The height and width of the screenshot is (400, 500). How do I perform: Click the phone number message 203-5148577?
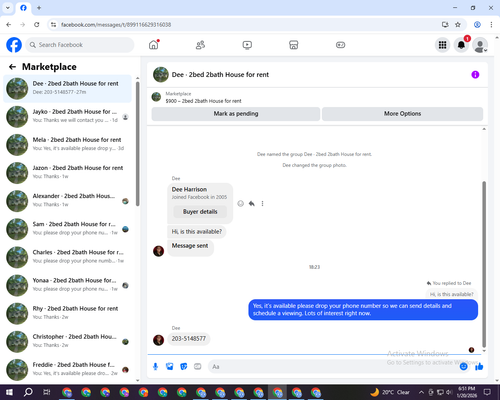189,339
